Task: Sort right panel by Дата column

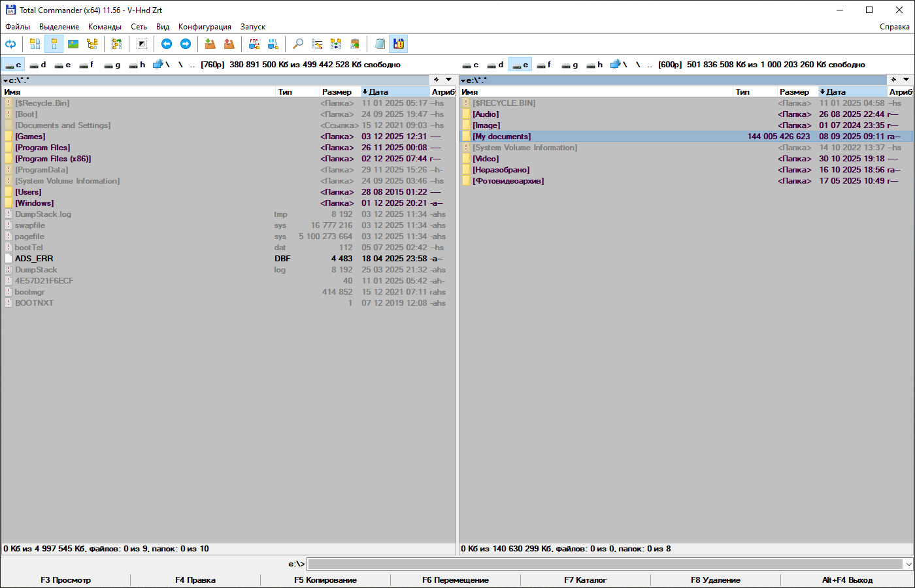Action: (852, 92)
